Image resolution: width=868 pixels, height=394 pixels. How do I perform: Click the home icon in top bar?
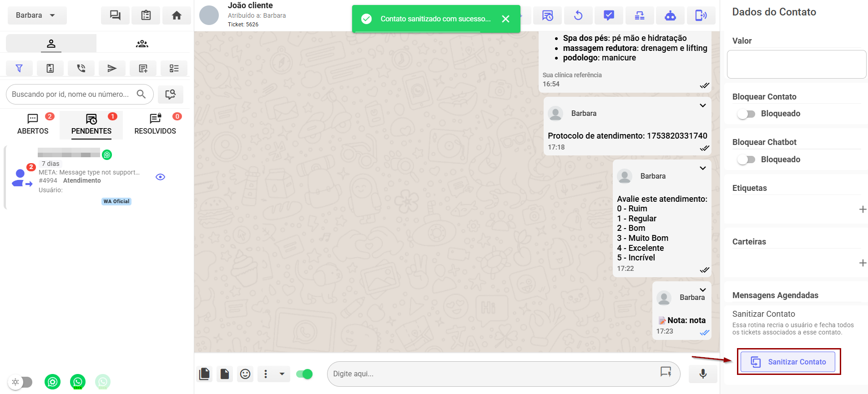177,15
